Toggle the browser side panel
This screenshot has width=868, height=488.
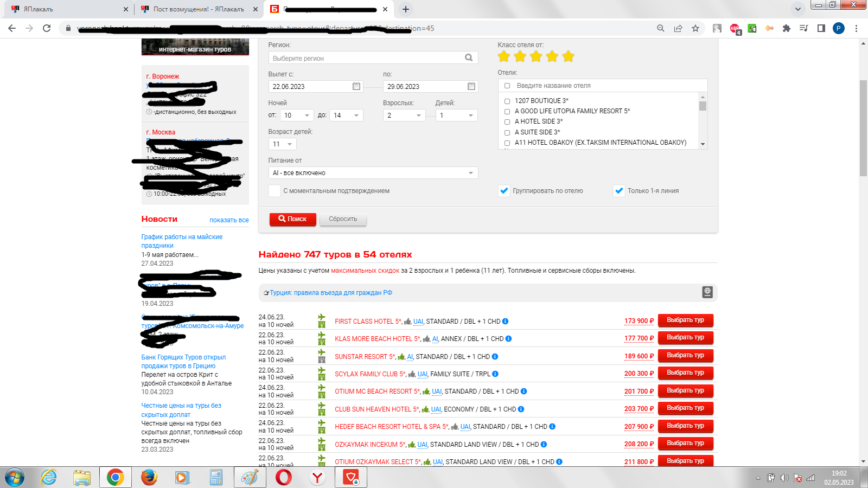pos(821,28)
